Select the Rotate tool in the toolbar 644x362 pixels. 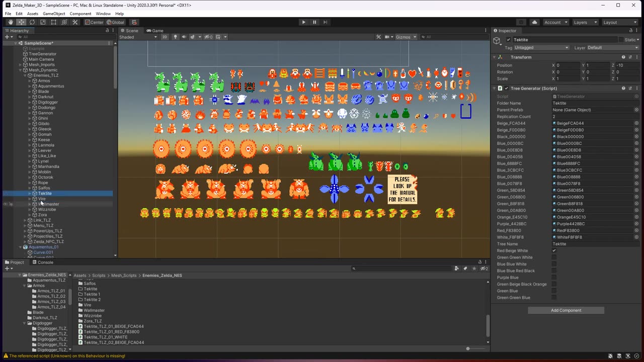pyautogui.click(x=32, y=22)
